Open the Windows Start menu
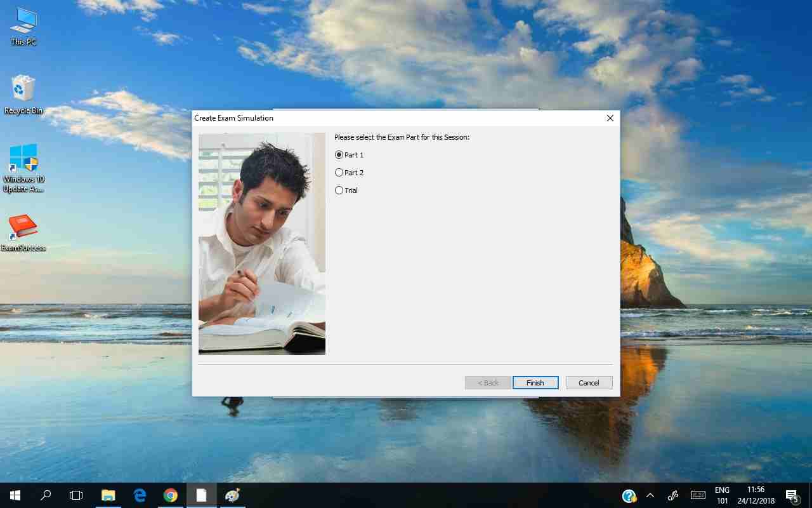The image size is (812, 508). (15, 495)
